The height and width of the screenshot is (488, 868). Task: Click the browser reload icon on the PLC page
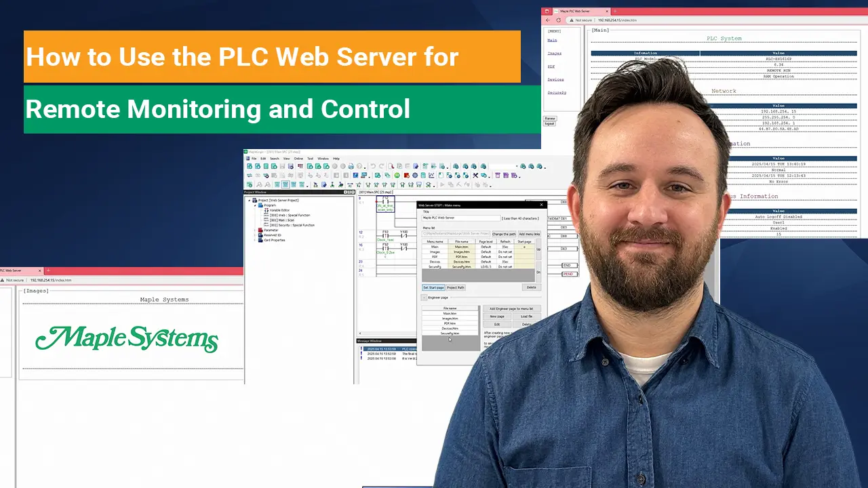click(559, 20)
